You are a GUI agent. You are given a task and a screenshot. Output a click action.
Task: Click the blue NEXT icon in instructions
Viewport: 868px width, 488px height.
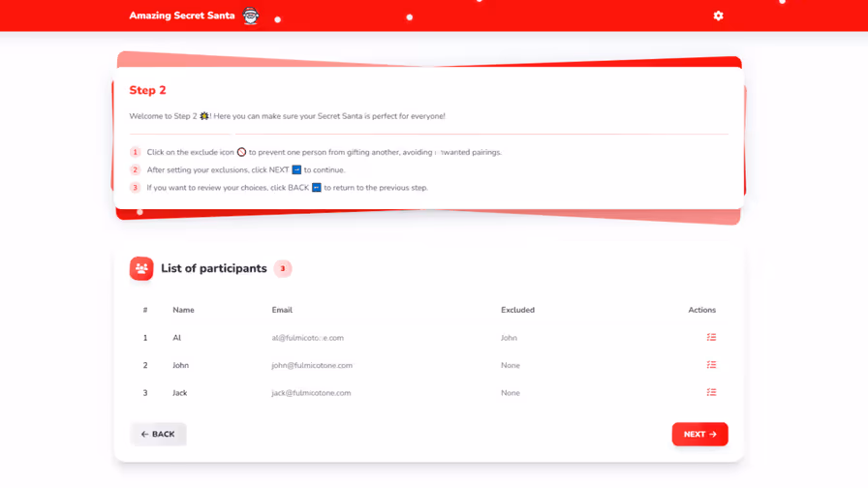296,169
